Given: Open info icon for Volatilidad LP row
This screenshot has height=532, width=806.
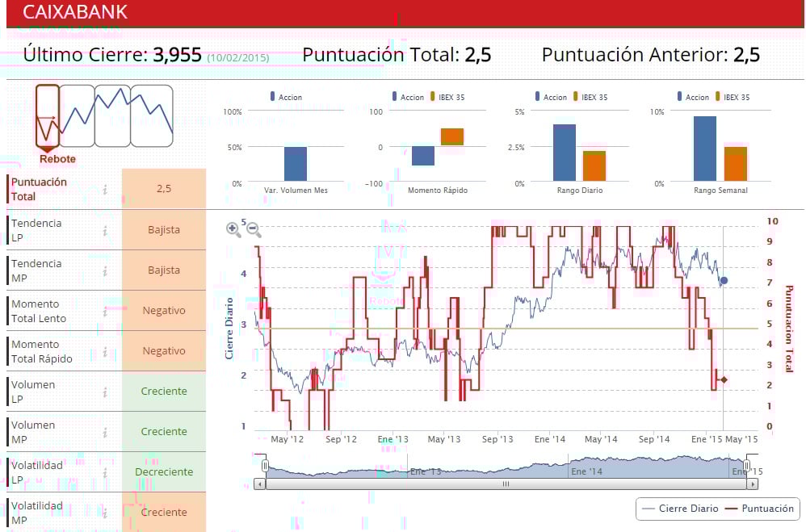Looking at the screenshot, I should point(105,473).
